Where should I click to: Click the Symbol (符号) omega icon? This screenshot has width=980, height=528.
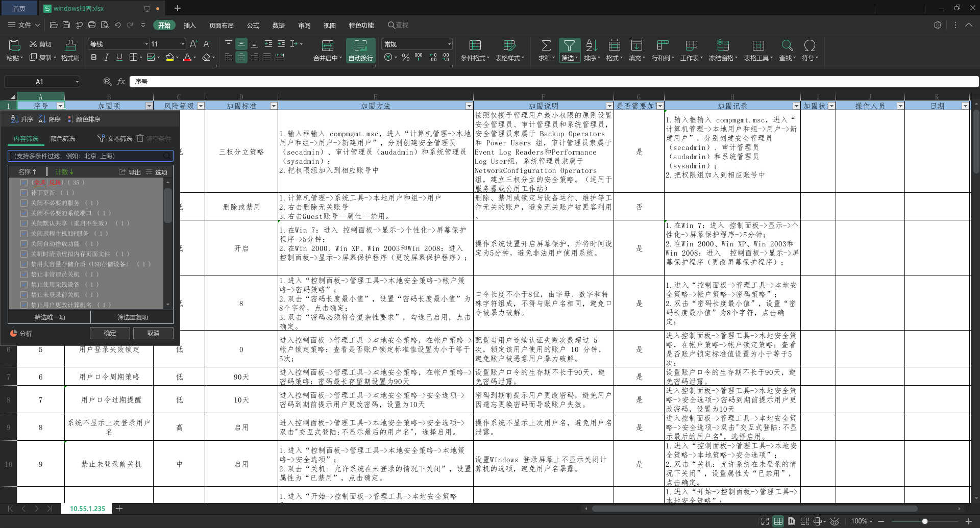(809, 45)
